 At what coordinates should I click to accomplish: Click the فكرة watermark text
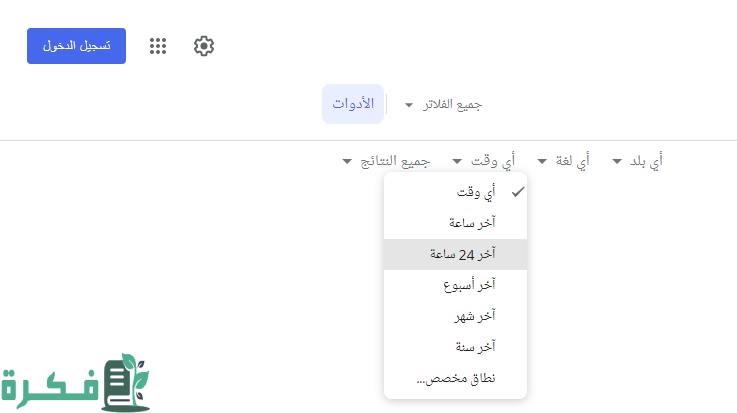click(x=50, y=388)
